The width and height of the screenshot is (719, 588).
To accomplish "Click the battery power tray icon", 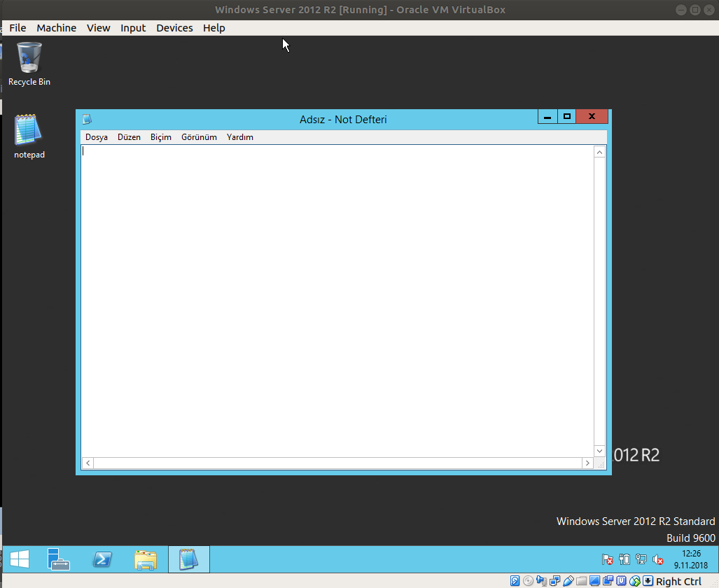I will 624,559.
